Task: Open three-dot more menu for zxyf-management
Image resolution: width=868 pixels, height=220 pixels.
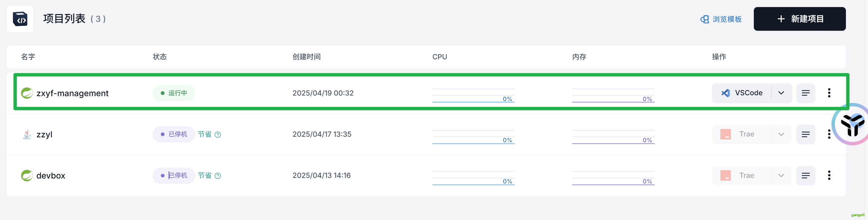Action: (829, 93)
